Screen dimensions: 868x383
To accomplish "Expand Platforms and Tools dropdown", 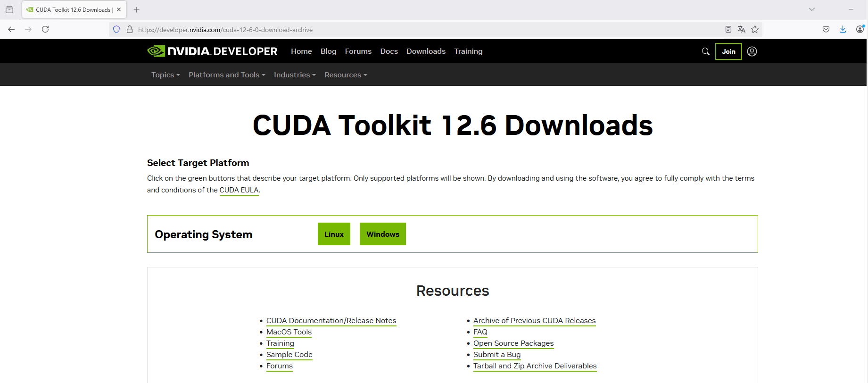I will click(x=227, y=75).
